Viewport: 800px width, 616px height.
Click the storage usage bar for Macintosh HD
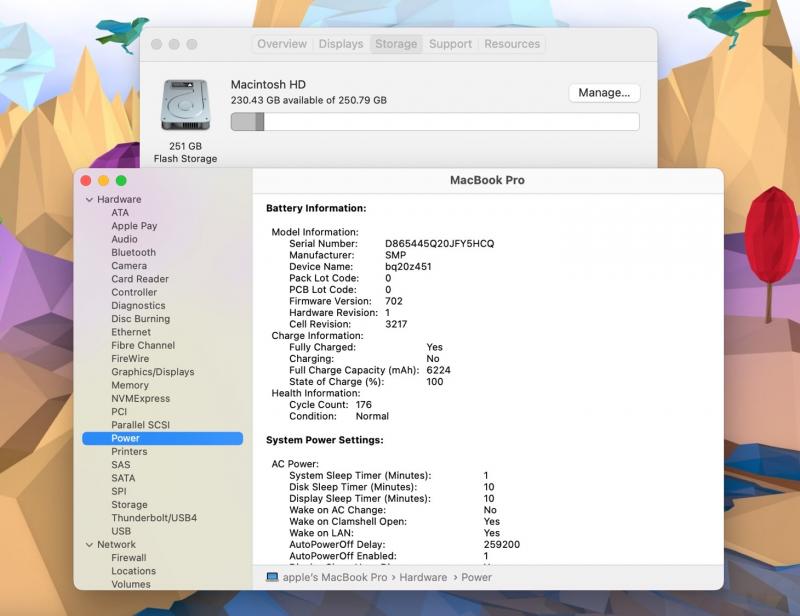tap(435, 121)
